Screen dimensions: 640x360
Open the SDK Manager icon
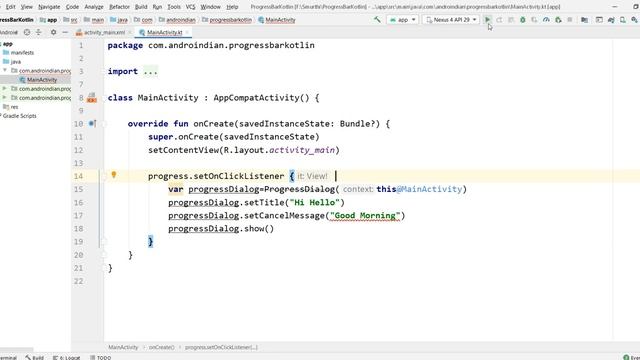pyautogui.click(x=634, y=20)
